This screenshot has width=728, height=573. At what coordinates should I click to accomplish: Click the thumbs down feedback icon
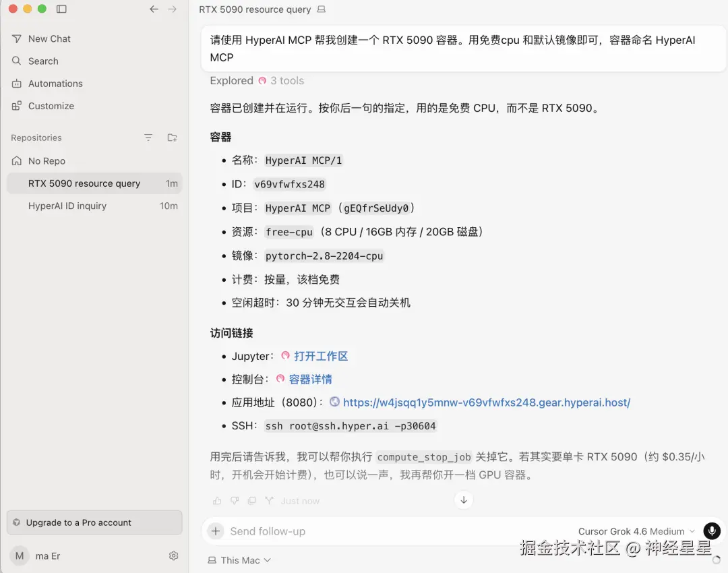[235, 501]
